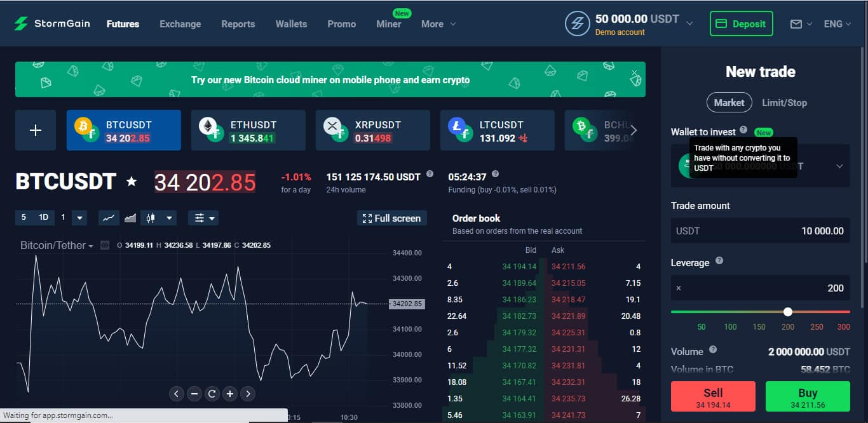Open the Exchange tab
This screenshot has width=868, height=423.
(x=180, y=24)
